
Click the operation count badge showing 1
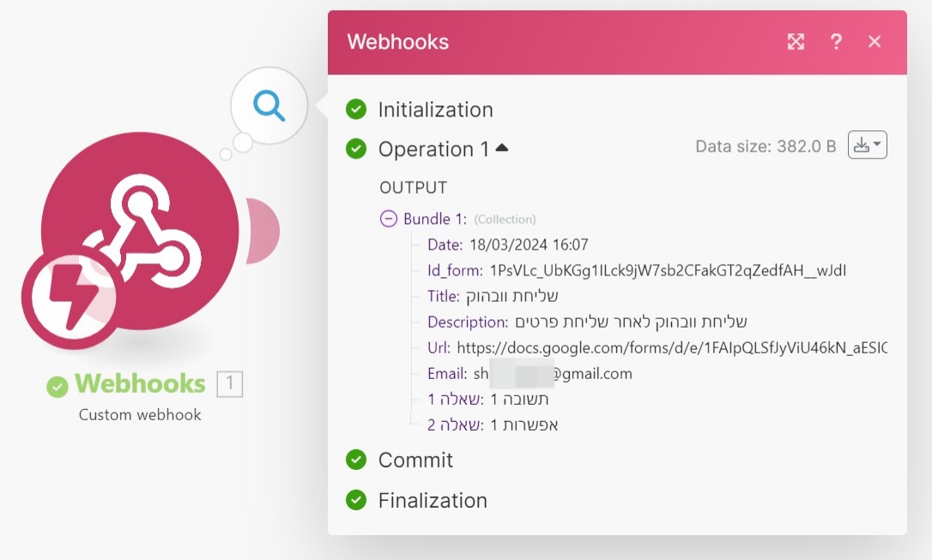[229, 383]
